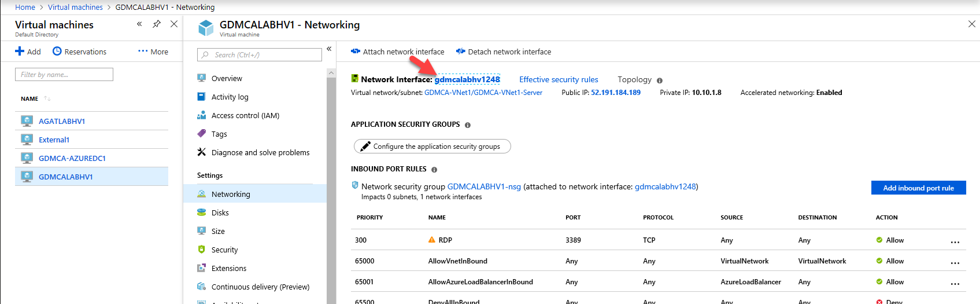Open Networking settings item

pos(255,194)
